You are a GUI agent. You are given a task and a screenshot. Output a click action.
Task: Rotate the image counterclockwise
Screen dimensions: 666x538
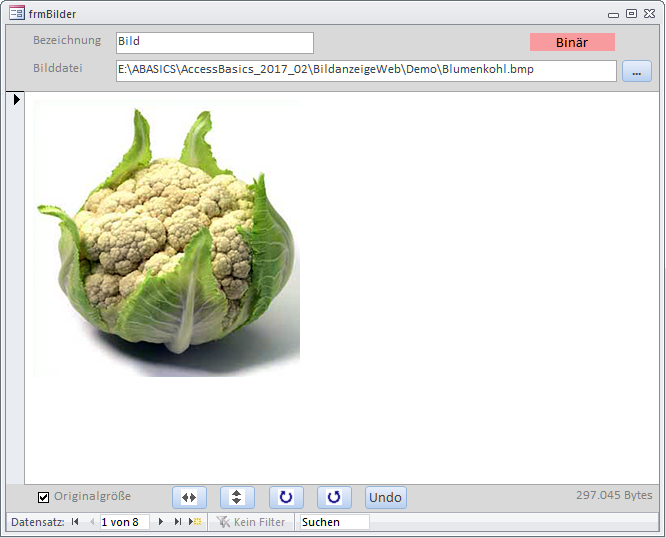tap(334, 497)
